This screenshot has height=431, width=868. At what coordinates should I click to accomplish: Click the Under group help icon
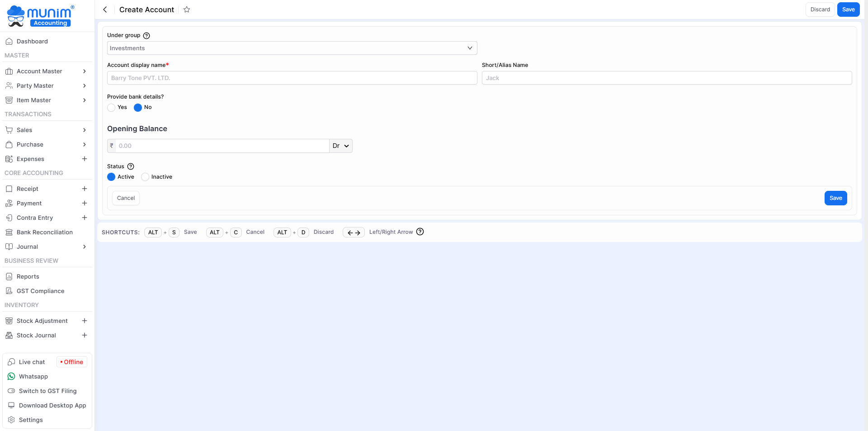click(146, 36)
